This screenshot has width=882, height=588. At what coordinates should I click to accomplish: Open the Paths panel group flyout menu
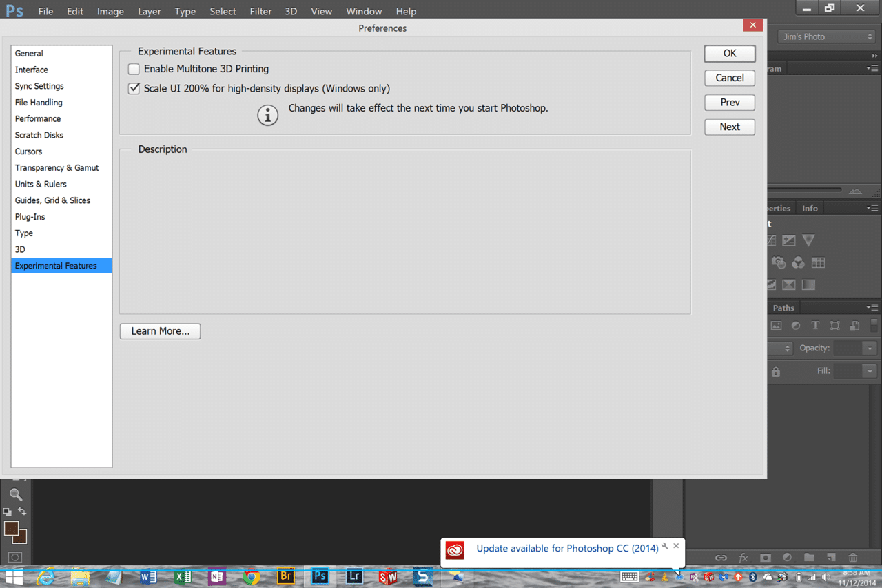pos(872,308)
